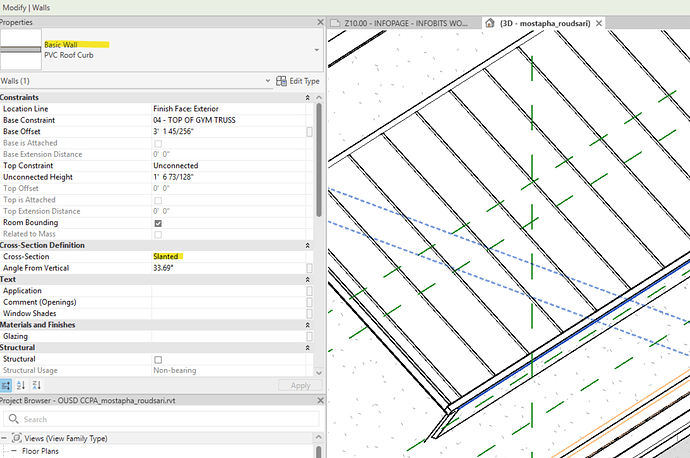
Task: Close the Project Browser panel
Action: tap(319, 401)
